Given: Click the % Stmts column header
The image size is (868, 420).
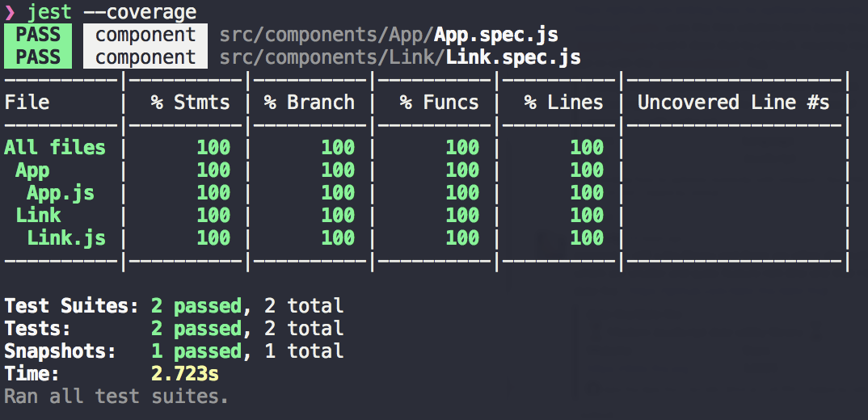Looking at the screenshot, I should click(x=191, y=103).
